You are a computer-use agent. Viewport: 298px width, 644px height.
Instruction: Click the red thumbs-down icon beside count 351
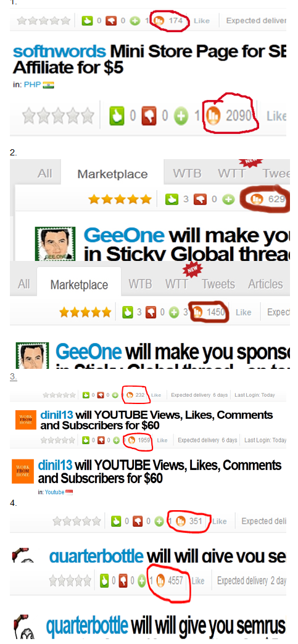point(139,521)
